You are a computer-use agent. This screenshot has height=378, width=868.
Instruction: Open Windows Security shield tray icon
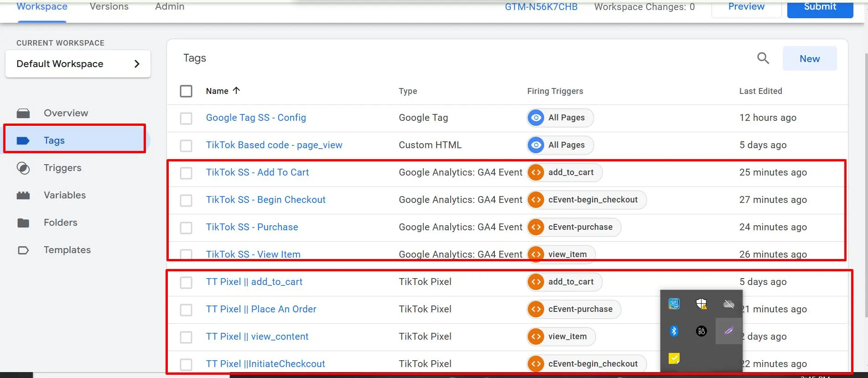point(702,304)
